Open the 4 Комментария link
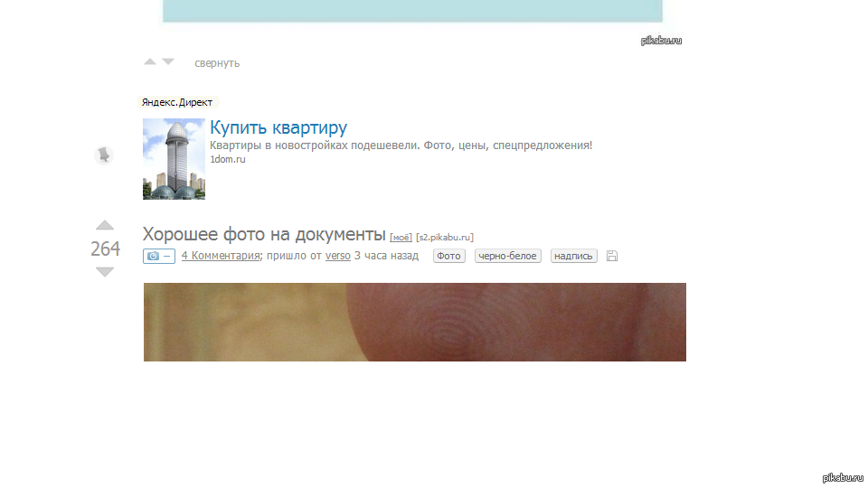This screenshot has height=488, width=868. click(221, 256)
